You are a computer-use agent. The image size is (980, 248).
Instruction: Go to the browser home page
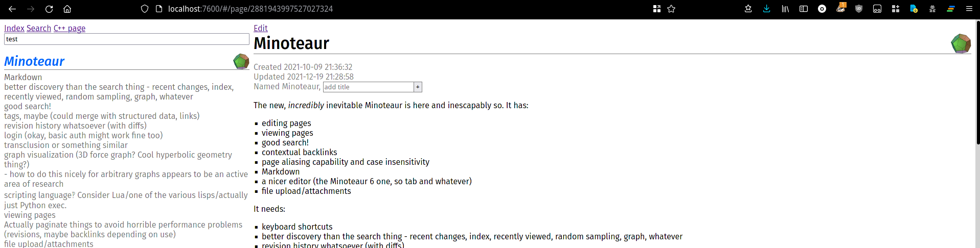67,9
